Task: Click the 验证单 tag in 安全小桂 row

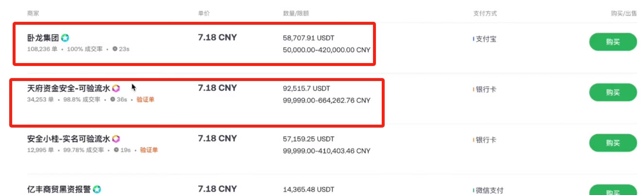Action: (149, 150)
